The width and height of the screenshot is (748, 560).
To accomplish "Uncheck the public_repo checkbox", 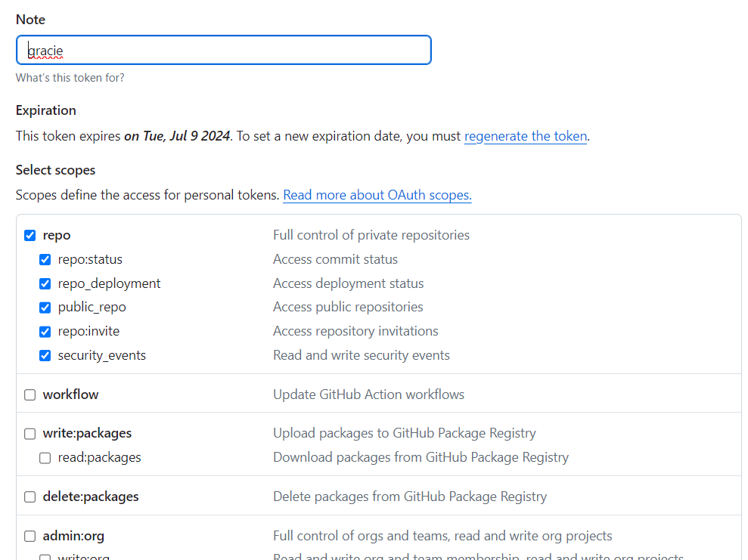I will (x=45, y=308).
